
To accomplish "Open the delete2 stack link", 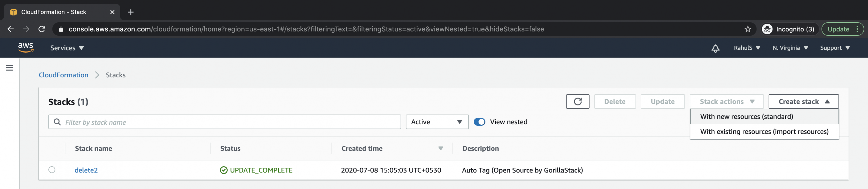I will 86,170.
